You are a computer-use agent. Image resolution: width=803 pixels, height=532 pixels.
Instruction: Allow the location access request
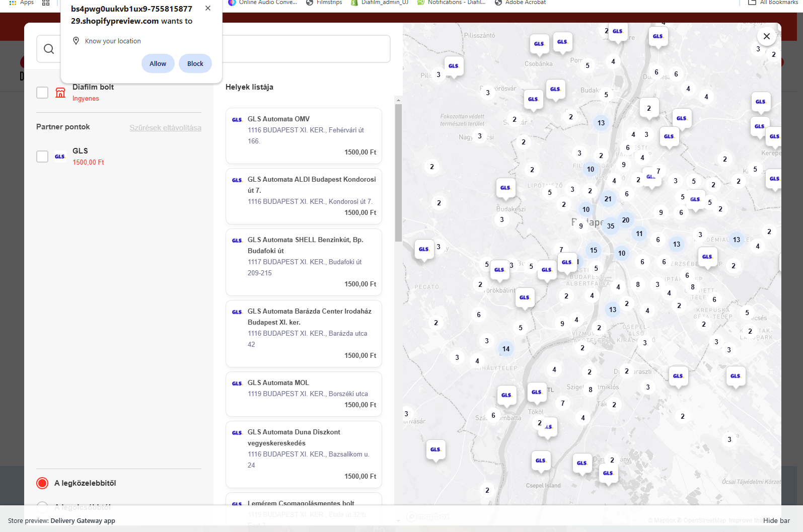coord(158,63)
